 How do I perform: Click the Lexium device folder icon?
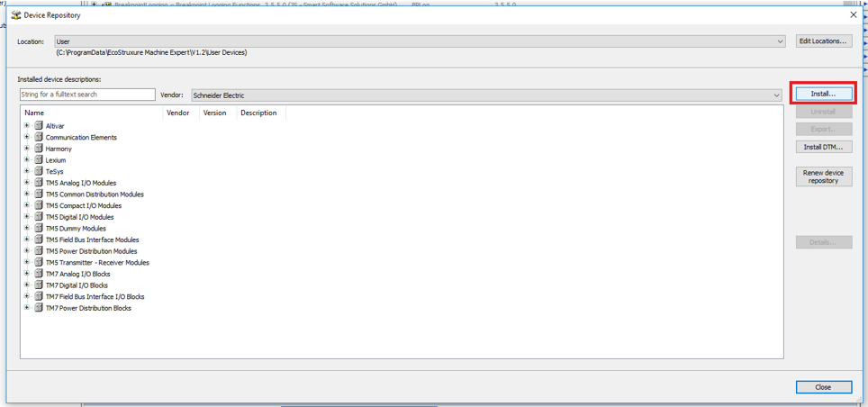[x=39, y=160]
